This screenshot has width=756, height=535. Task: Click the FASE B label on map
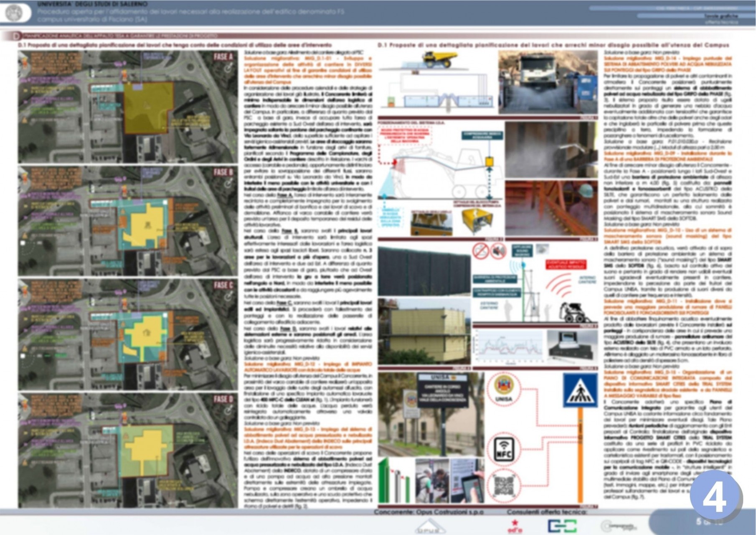point(223,172)
